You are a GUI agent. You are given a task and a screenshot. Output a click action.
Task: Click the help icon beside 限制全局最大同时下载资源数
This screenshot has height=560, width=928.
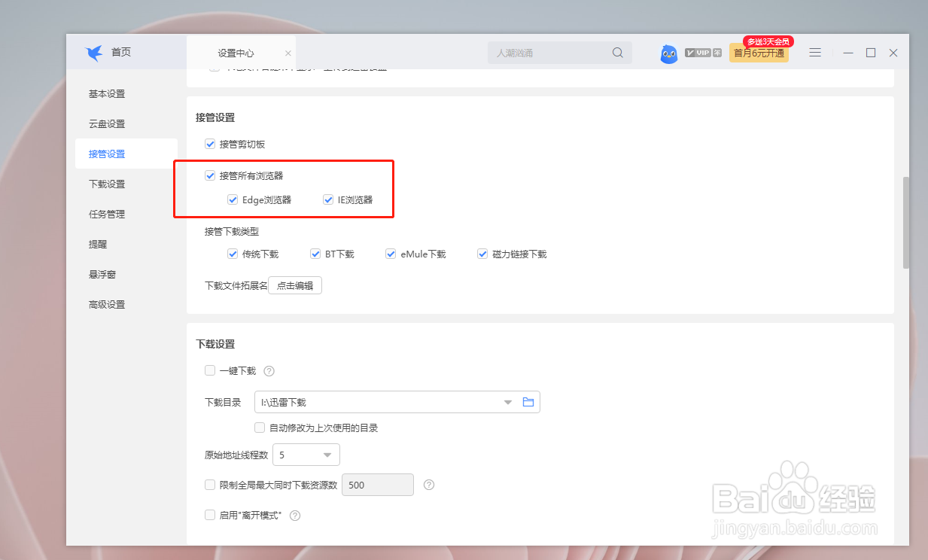tap(428, 485)
